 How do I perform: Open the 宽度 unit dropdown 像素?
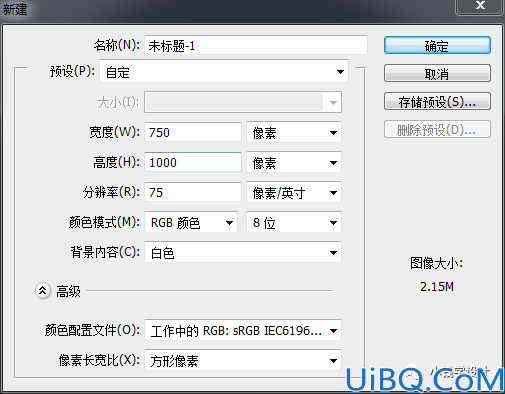click(x=294, y=132)
